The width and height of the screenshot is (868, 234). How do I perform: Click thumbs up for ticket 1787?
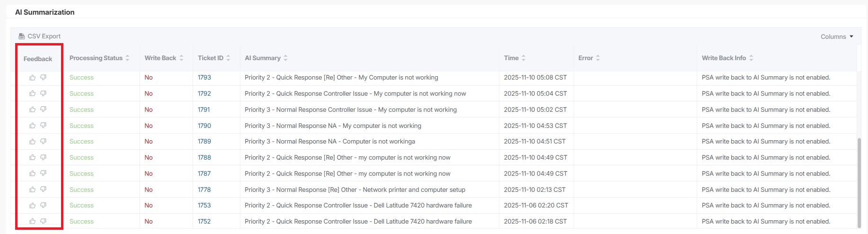click(x=32, y=173)
